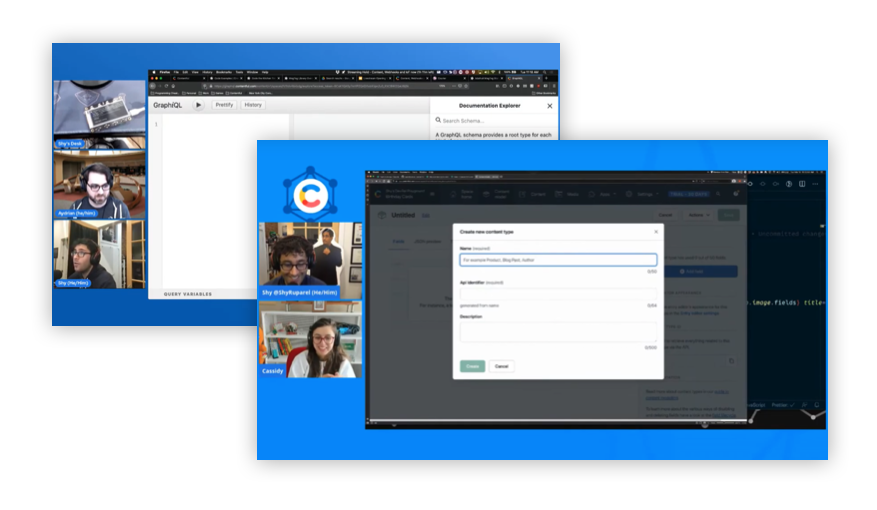Focus the Api Identifier field
The width and height of the screenshot is (877, 510).
click(x=558, y=294)
